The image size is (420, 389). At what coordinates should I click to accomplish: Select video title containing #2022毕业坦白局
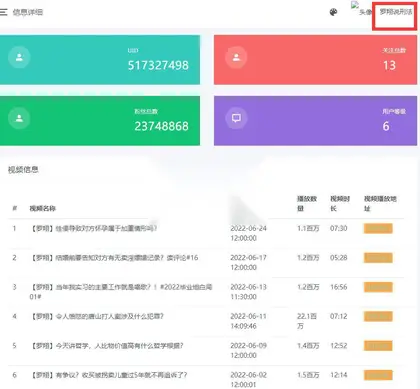click(121, 292)
